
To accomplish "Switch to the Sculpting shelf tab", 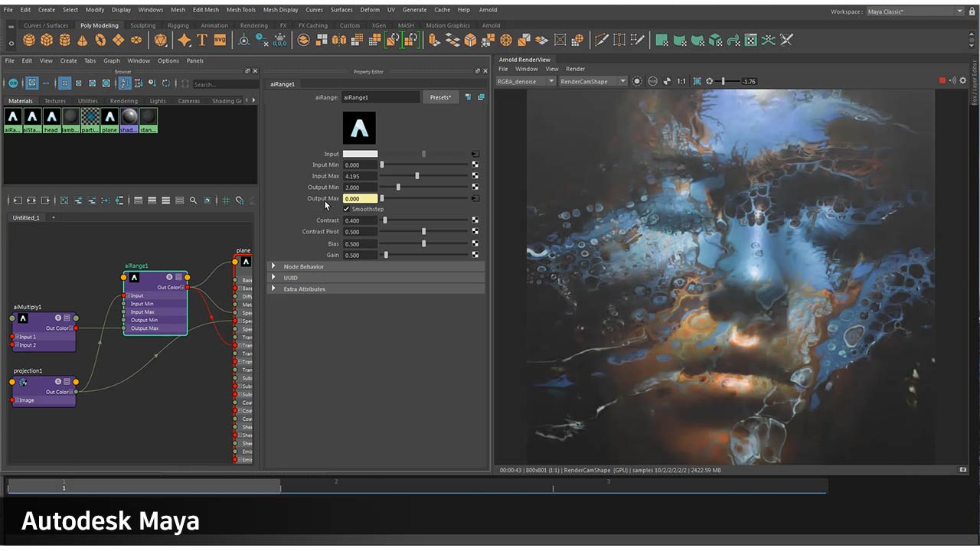I will [x=142, y=25].
